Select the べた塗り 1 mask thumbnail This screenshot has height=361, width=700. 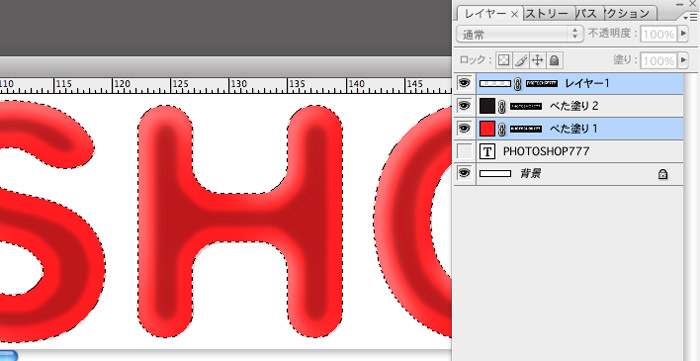pyautogui.click(x=526, y=129)
